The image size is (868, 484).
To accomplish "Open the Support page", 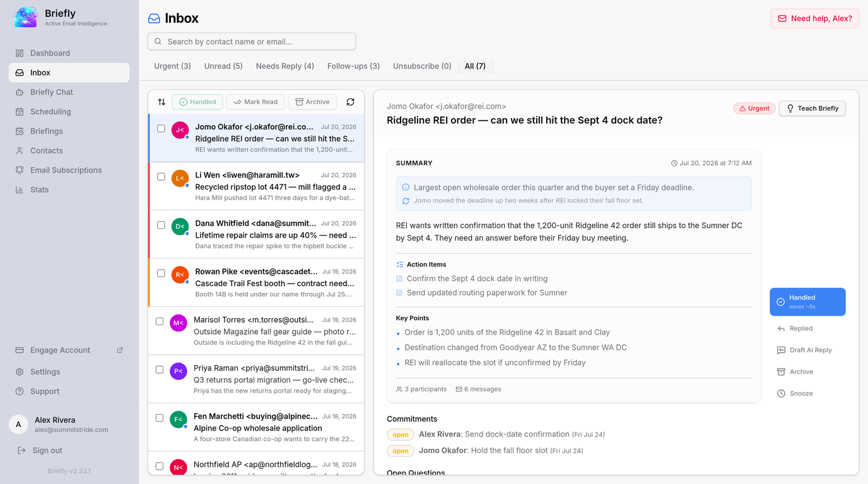I will [69, 391].
